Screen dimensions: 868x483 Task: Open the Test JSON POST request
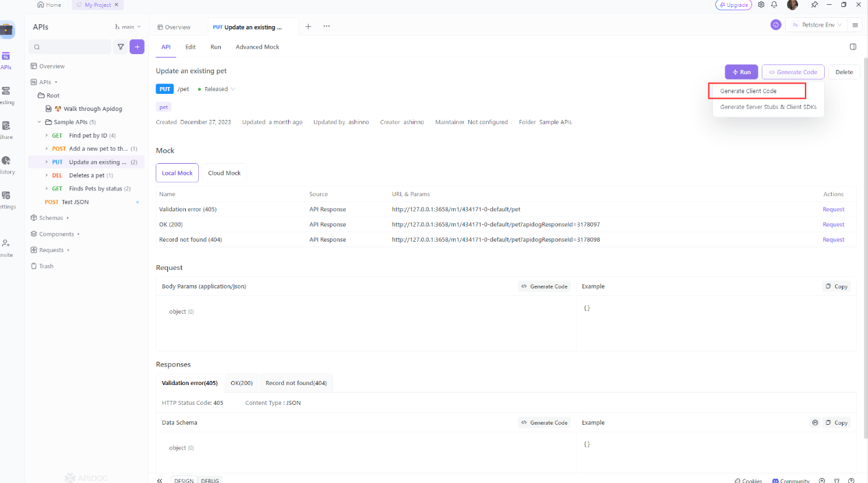(x=67, y=202)
